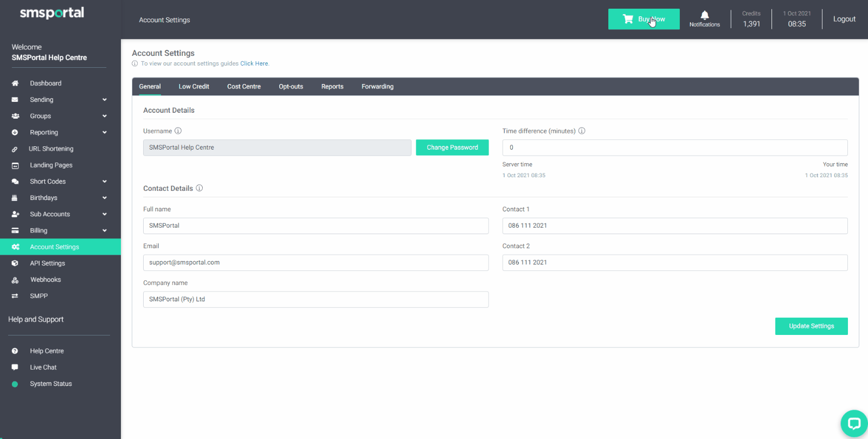This screenshot has height=439, width=868.
Task: Click the Server time value text
Action: [524, 176]
